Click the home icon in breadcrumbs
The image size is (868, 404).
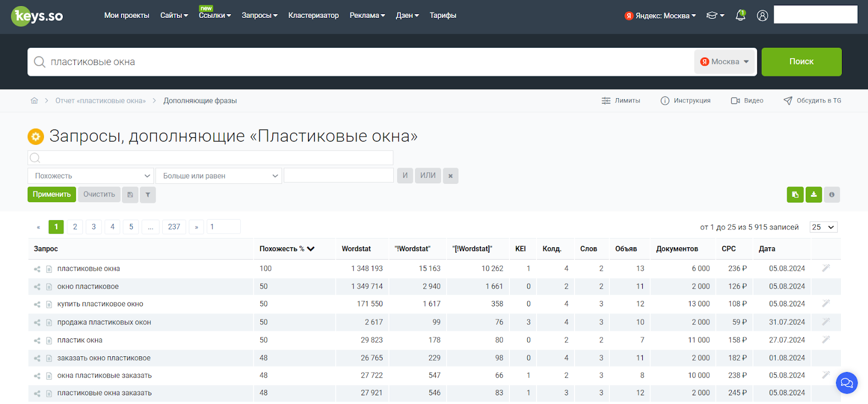pos(34,100)
